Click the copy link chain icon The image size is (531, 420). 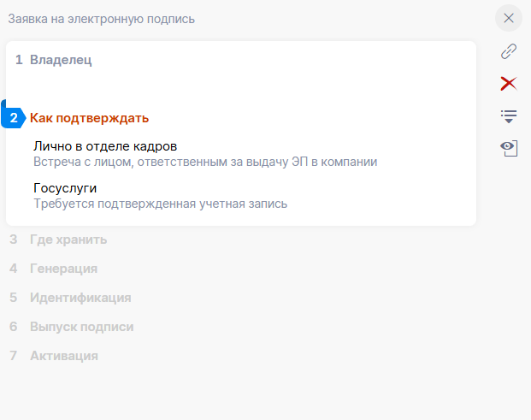509,51
